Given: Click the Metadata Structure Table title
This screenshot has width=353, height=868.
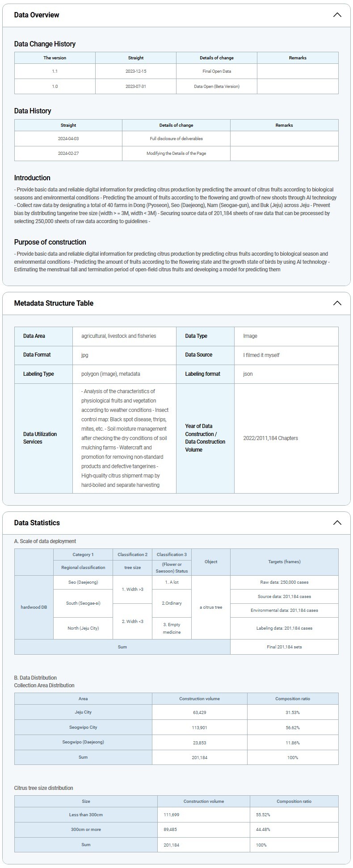Looking at the screenshot, I should 54,303.
